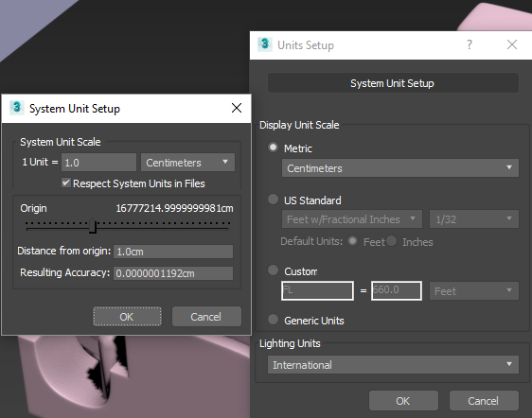Screen dimensions: 532x418
Task: Open the Lighting Units International dropdown
Action: (393, 365)
